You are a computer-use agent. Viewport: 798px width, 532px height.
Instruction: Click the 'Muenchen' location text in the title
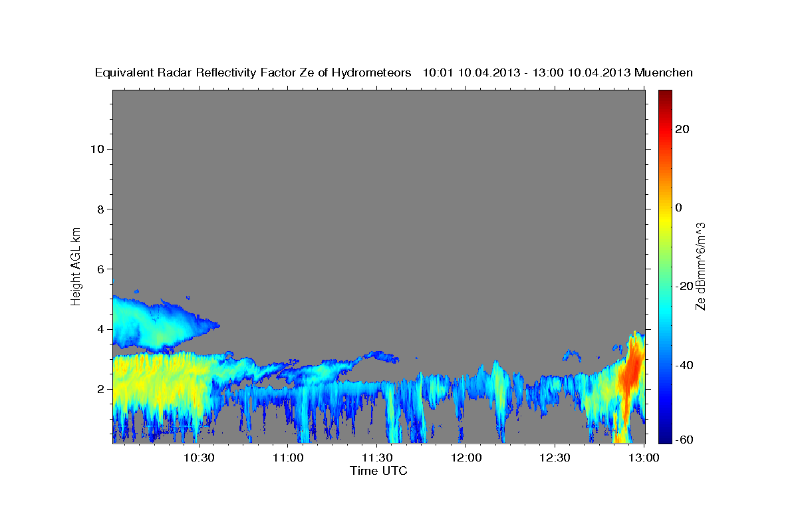click(664, 72)
